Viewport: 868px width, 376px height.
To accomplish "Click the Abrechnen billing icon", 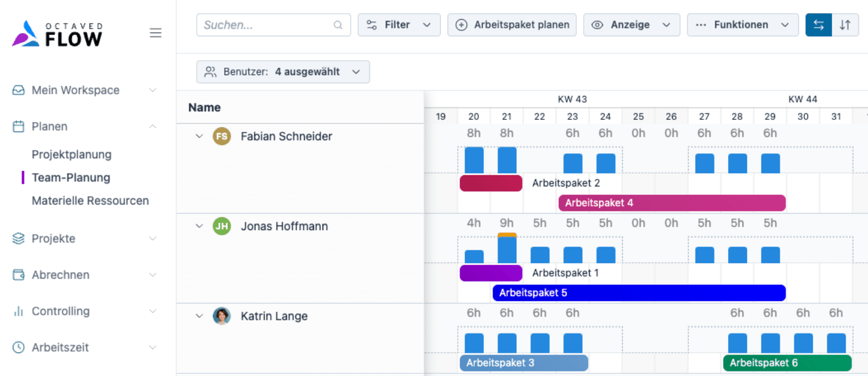I will pyautogui.click(x=18, y=275).
